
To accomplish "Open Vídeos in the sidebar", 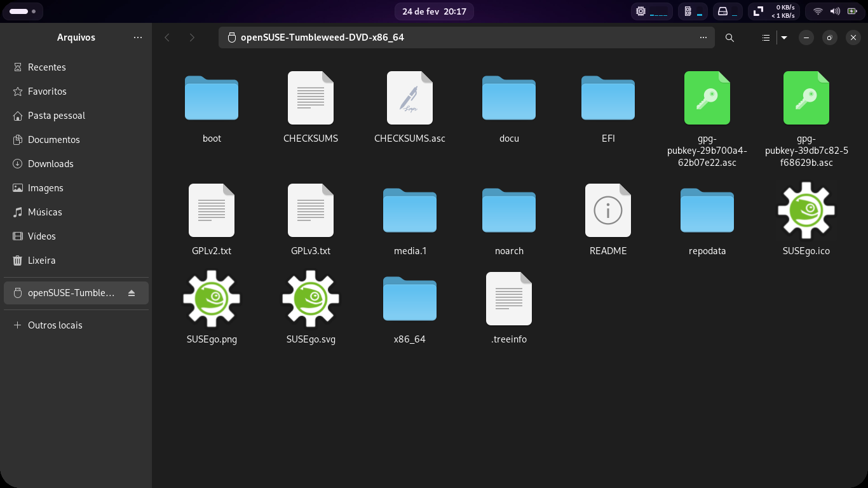I will pyautogui.click(x=76, y=236).
